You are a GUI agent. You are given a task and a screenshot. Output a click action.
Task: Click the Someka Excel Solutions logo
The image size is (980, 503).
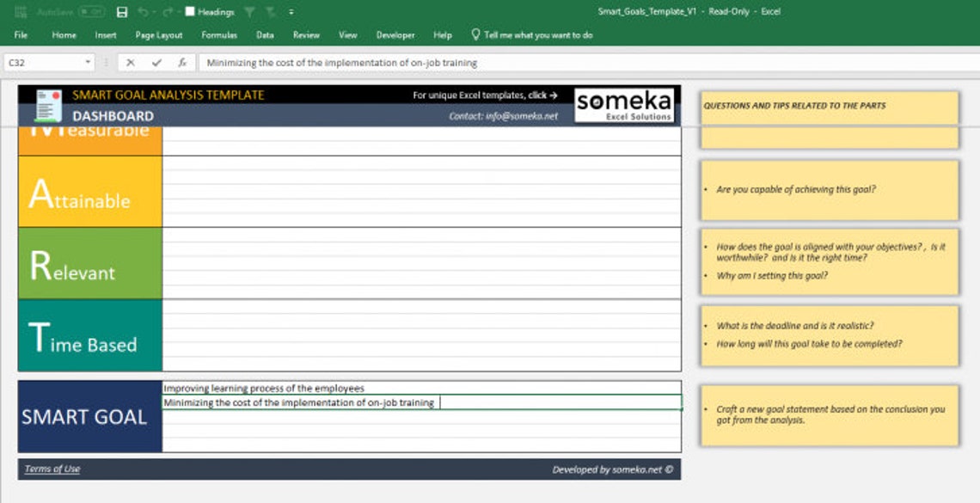pyautogui.click(x=624, y=105)
